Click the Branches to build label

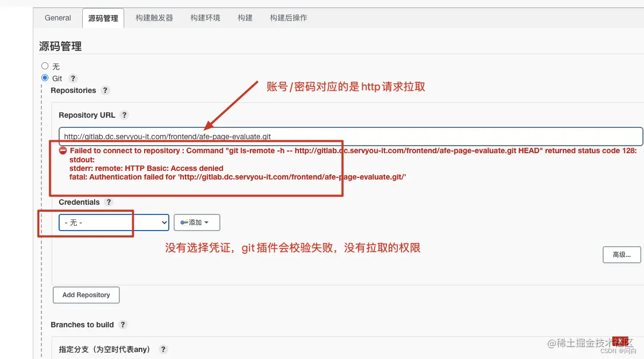coord(82,325)
